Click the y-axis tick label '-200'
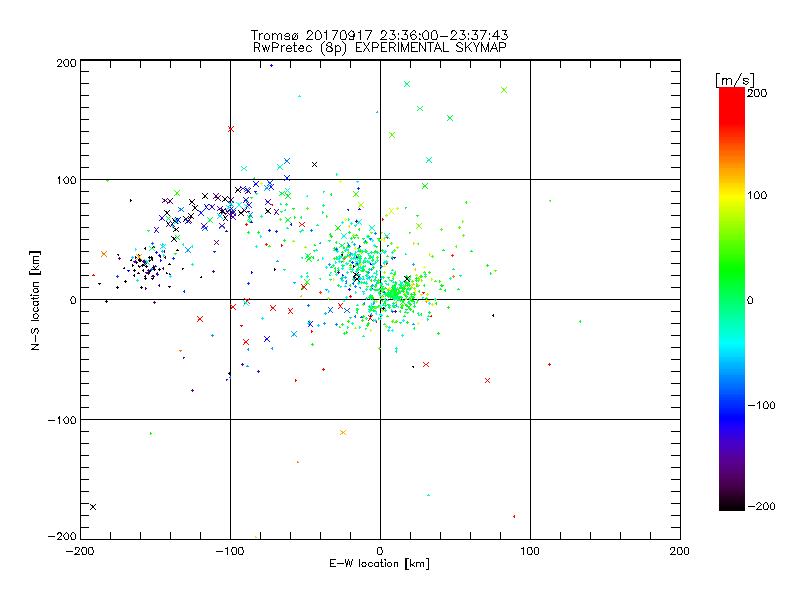This screenshot has height=600, width=800. tap(62, 536)
